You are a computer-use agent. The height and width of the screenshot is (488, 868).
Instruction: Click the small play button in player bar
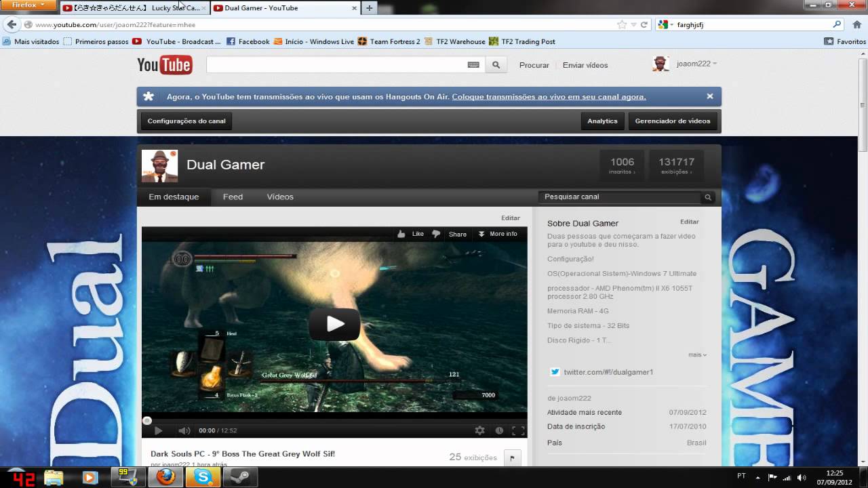point(158,430)
